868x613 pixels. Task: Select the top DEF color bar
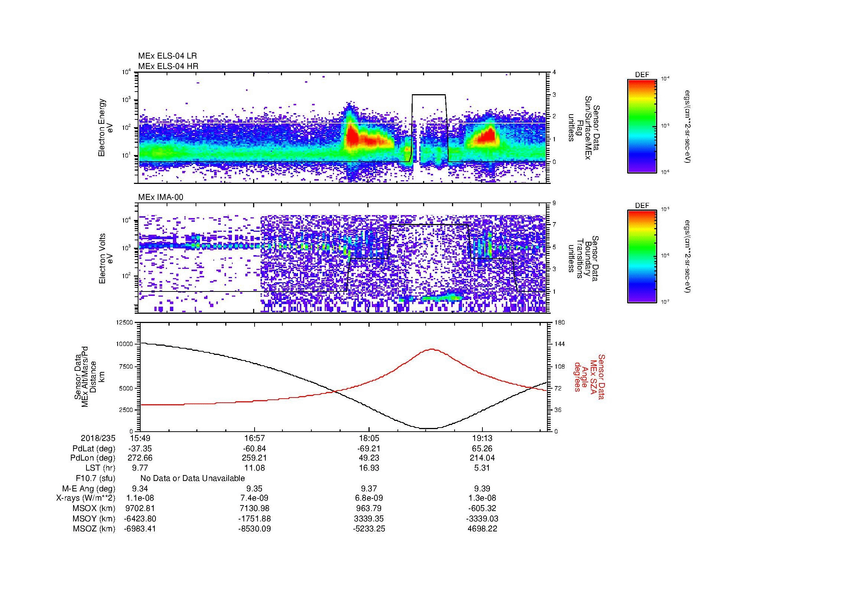click(642, 126)
